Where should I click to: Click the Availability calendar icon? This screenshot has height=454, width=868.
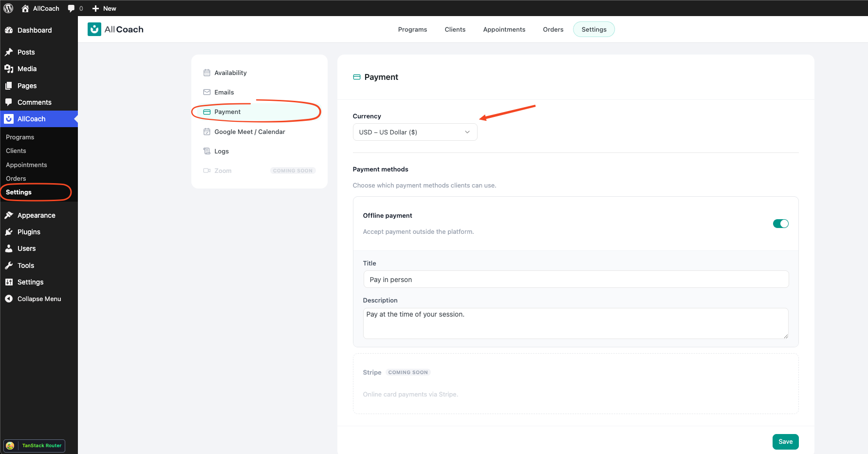click(207, 73)
